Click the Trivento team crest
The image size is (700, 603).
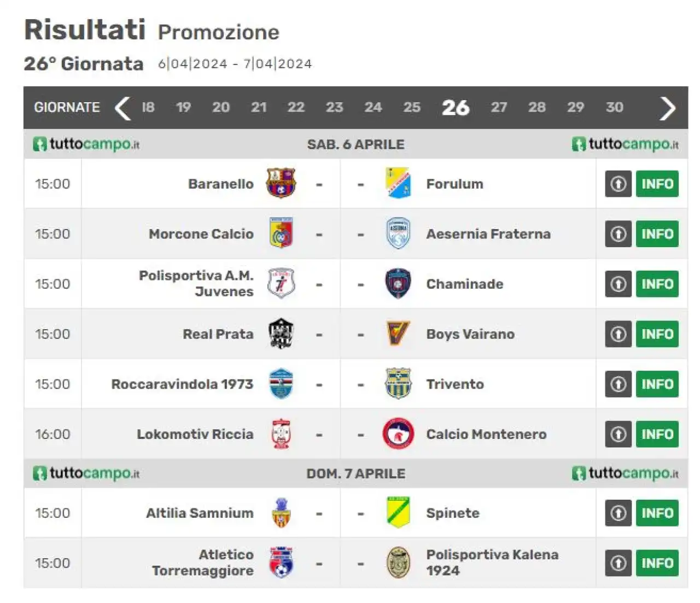tap(398, 383)
